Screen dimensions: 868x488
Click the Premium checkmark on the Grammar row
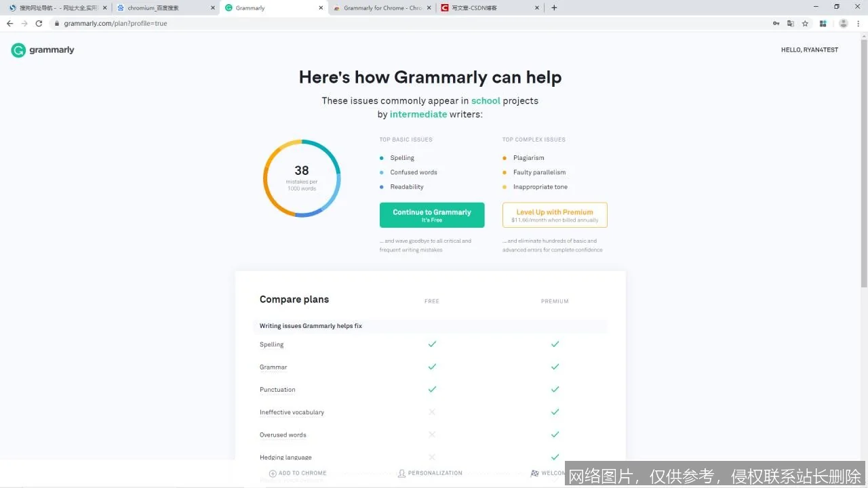(555, 367)
